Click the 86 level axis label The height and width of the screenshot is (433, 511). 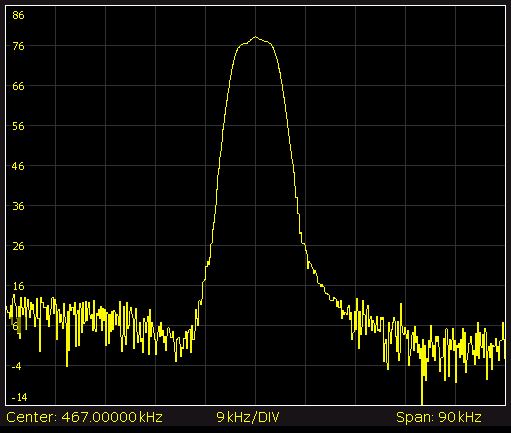click(18, 15)
